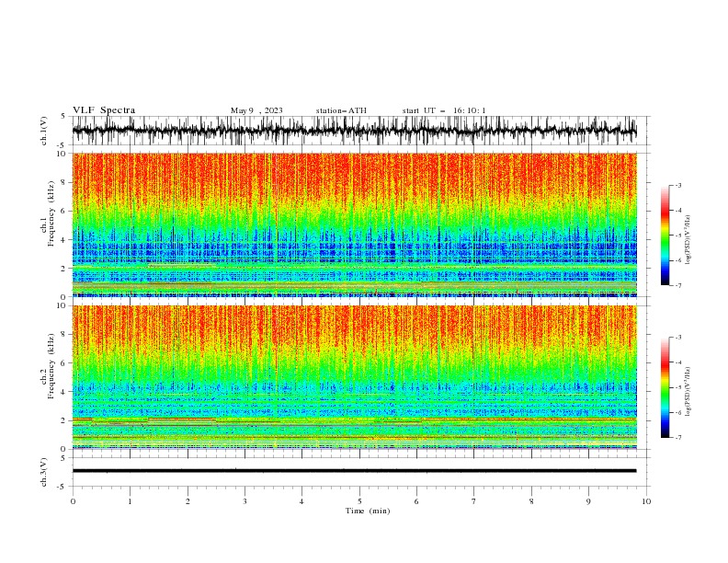728x563 pixels.
Task: Click the ch.2 colorbar "log(PSD)(V²/Hz)" label
Action: [688, 391]
